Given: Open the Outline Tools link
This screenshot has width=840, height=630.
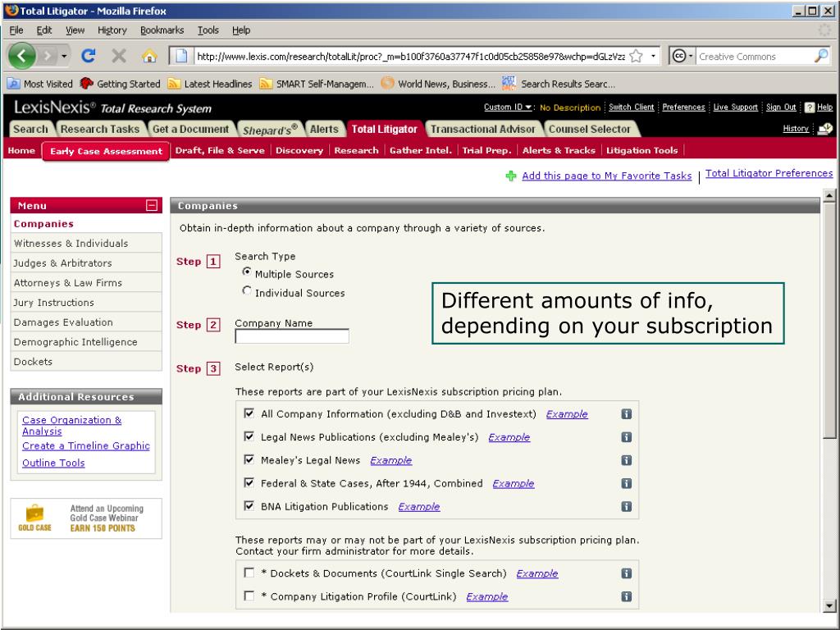Looking at the screenshot, I should click(53, 463).
